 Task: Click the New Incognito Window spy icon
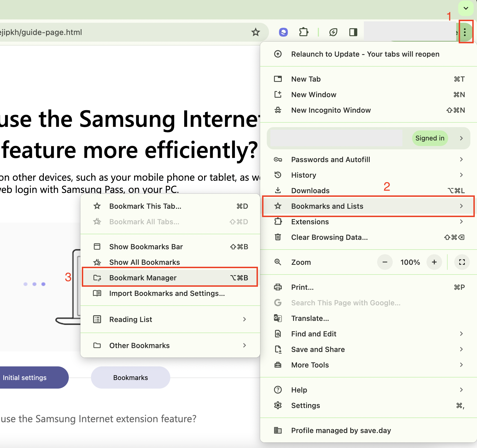click(278, 110)
